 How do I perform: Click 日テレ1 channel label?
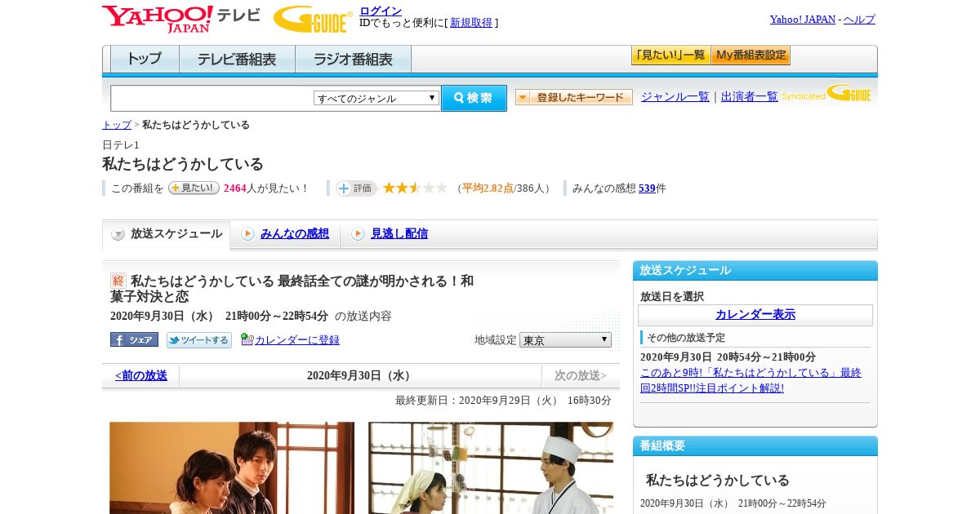pyautogui.click(x=121, y=144)
